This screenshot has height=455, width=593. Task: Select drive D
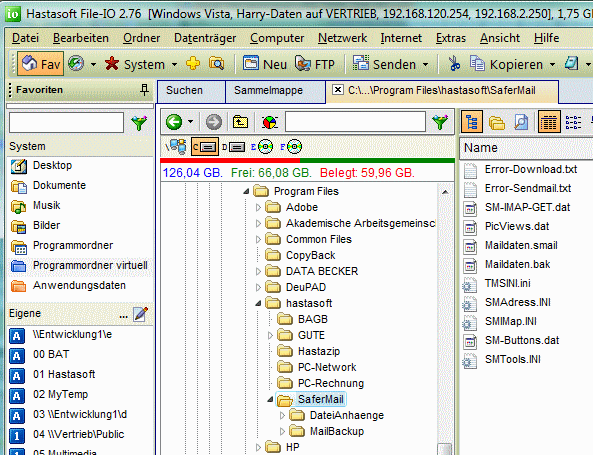(x=234, y=147)
